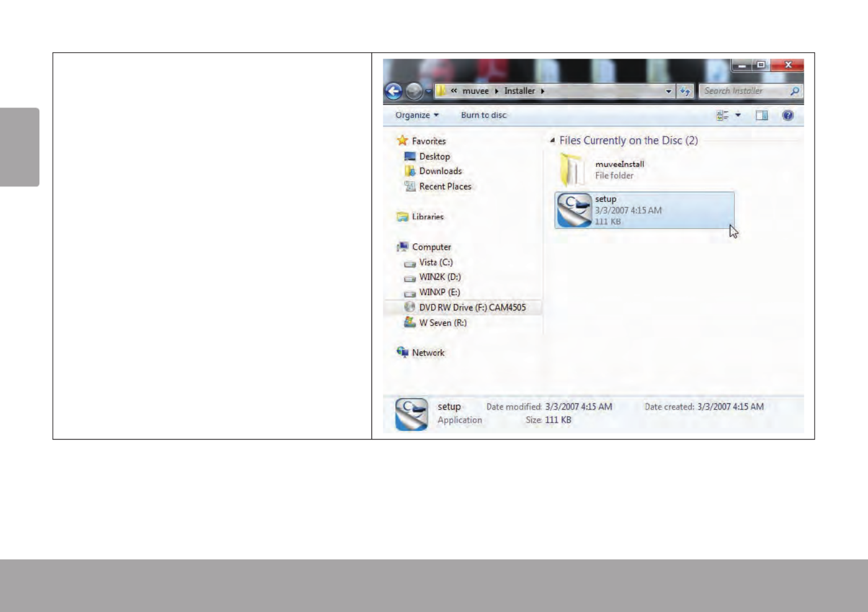Open the WINXP (E:) drive
This screenshot has width=868, height=612.
pos(440,292)
